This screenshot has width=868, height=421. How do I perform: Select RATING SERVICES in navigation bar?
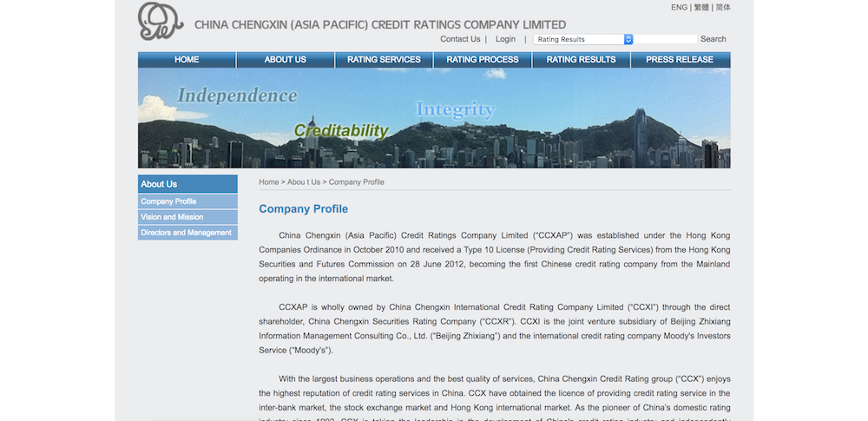click(x=384, y=60)
